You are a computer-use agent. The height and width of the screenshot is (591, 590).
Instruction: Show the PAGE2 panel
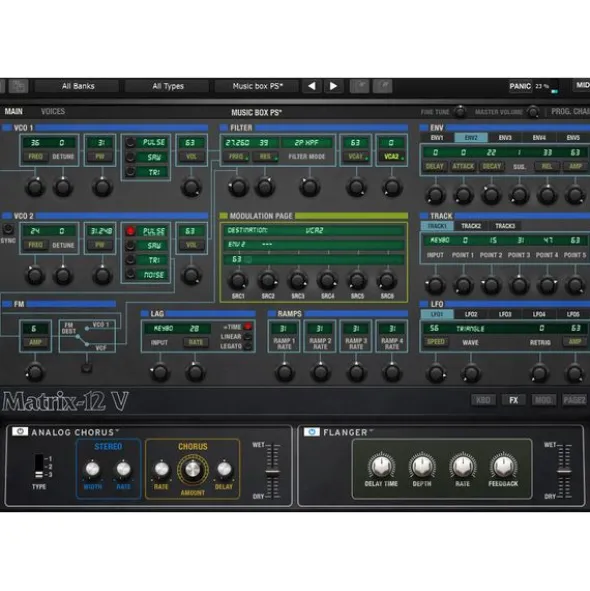(574, 400)
